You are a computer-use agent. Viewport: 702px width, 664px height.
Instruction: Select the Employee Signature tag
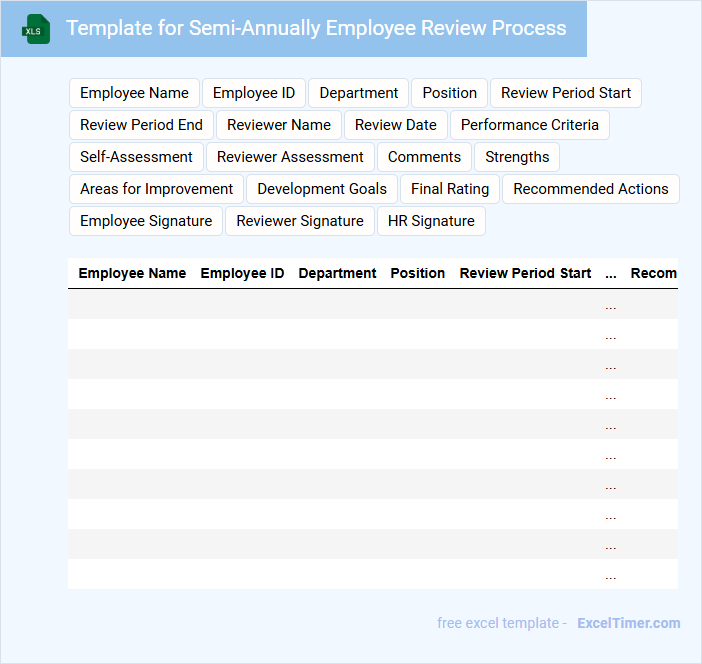[x=146, y=221]
